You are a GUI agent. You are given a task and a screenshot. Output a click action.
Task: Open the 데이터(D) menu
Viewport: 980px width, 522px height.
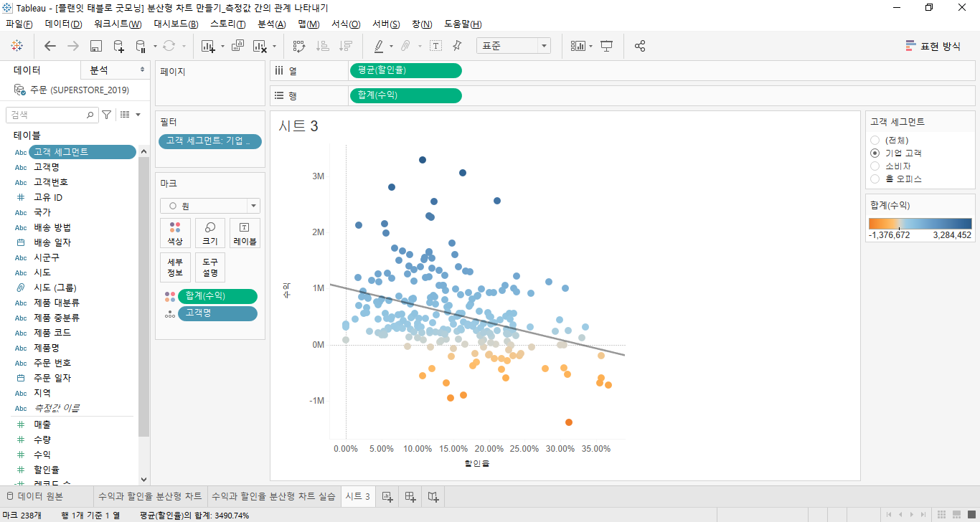[64, 24]
